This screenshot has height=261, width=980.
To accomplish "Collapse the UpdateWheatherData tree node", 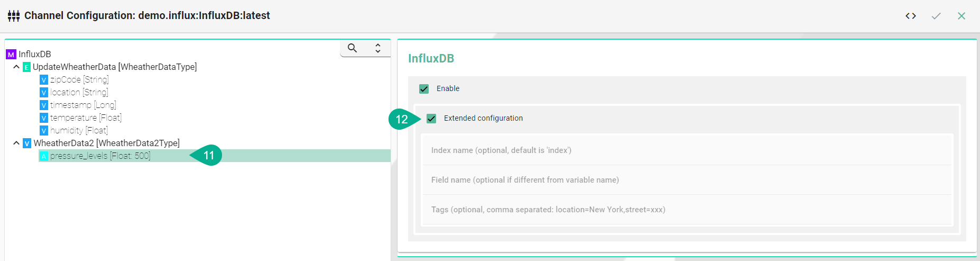I will 16,67.
